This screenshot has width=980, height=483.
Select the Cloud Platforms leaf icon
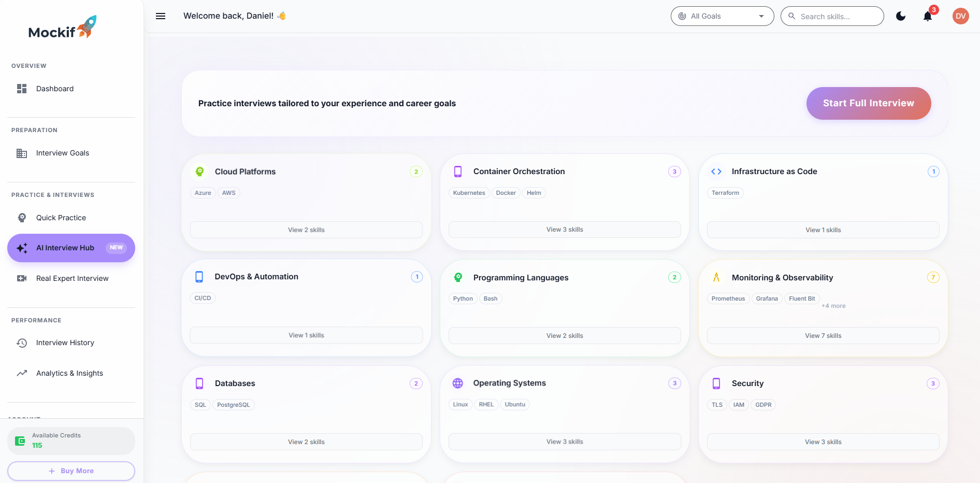(200, 171)
